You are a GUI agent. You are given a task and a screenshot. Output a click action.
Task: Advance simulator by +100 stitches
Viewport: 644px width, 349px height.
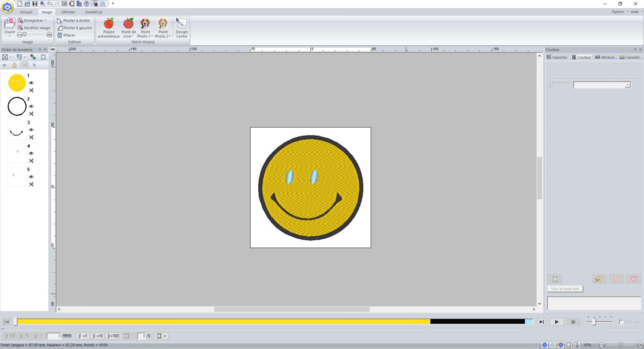[113, 336]
